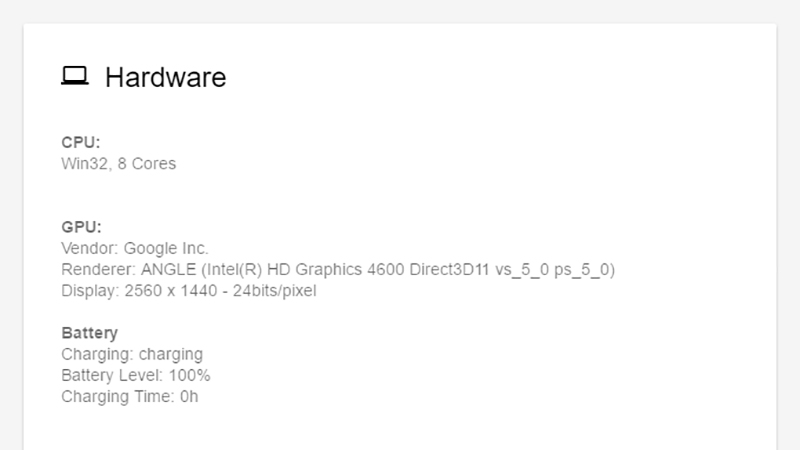Click the 0h charging time value

(x=189, y=397)
